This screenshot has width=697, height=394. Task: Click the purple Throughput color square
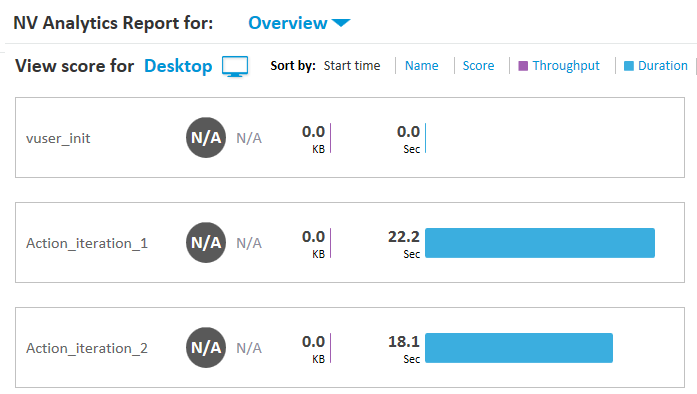(523, 66)
